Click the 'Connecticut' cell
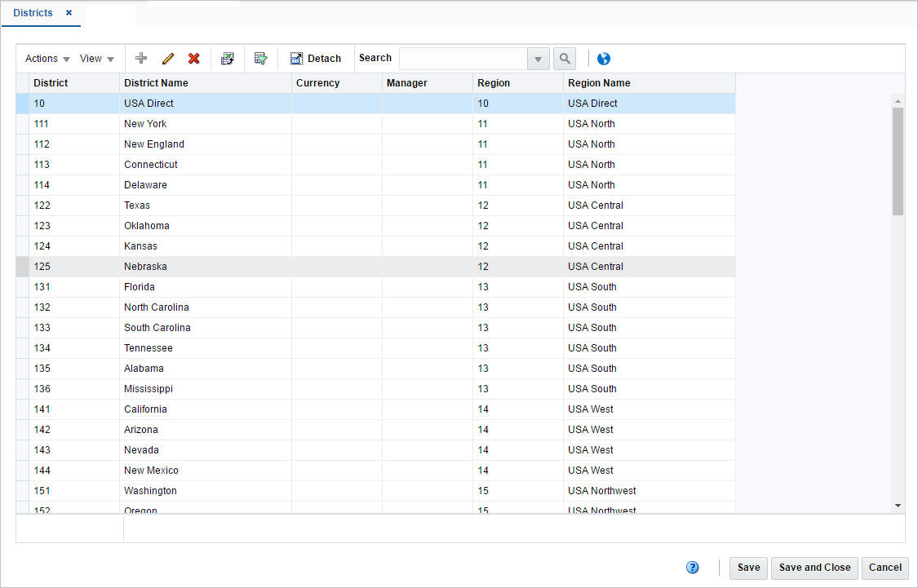The height and width of the screenshot is (588, 918). [x=206, y=165]
